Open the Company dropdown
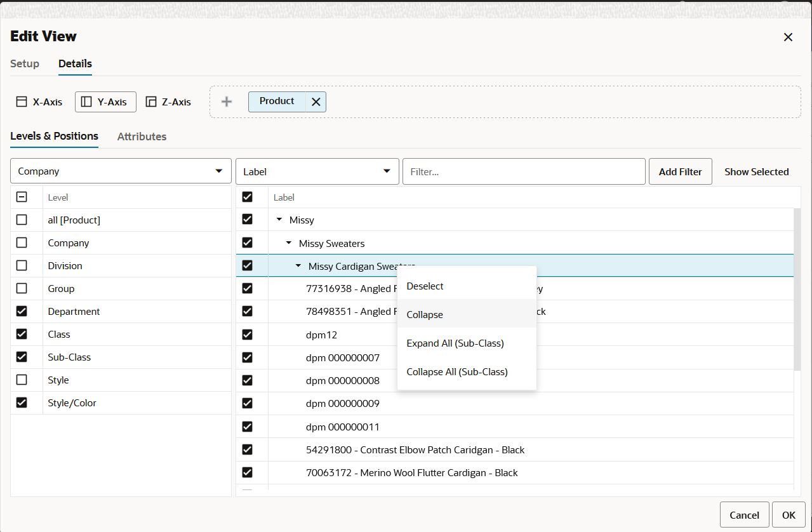Viewport: 812px width, 532px height. coord(121,171)
